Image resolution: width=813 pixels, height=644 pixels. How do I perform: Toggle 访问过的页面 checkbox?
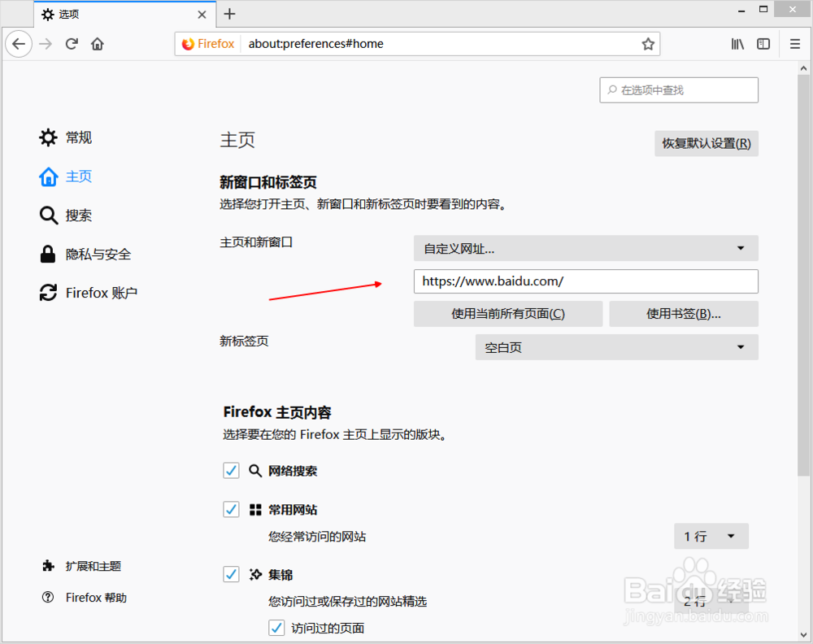coord(276,628)
